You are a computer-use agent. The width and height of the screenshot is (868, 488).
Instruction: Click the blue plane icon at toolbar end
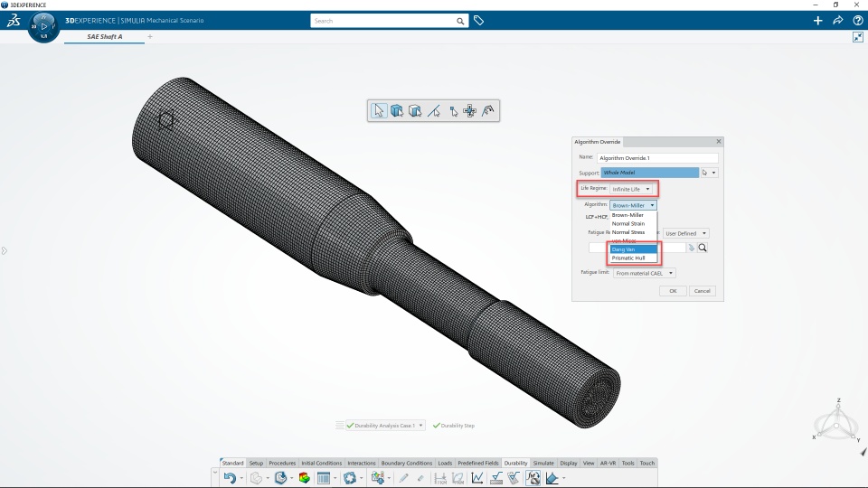(x=552, y=478)
